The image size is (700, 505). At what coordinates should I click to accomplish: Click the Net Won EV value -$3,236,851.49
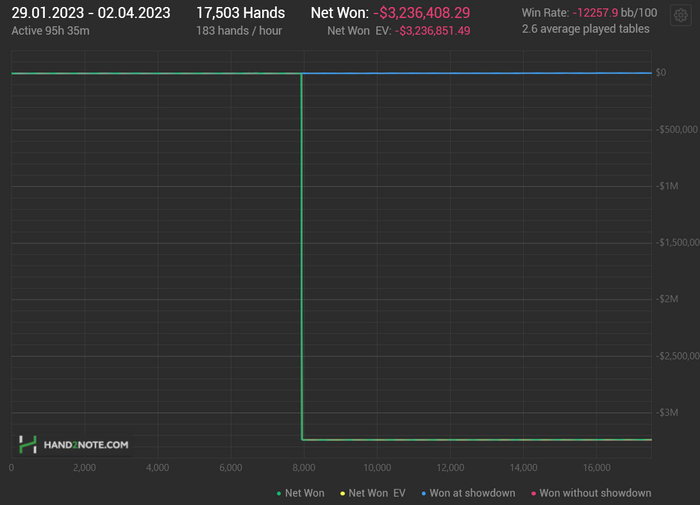(433, 31)
